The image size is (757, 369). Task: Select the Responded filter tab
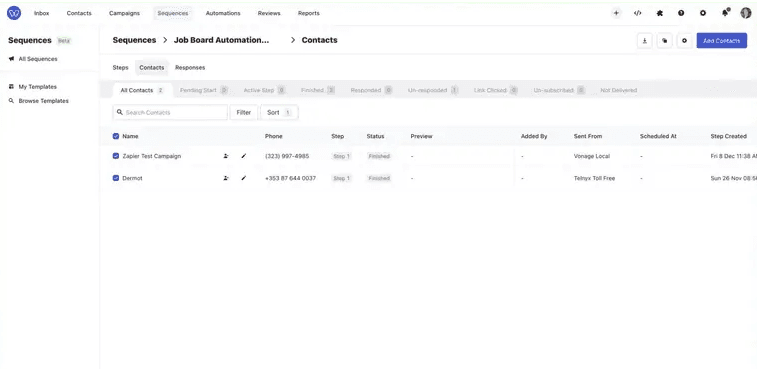(x=371, y=90)
